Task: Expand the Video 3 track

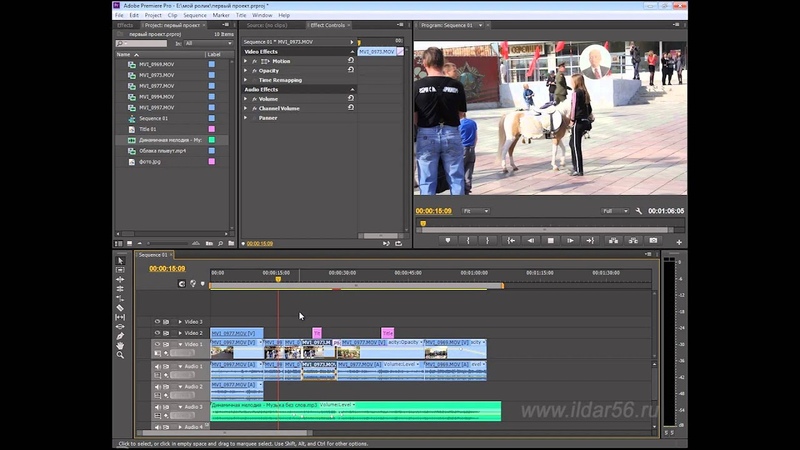Action: (x=180, y=322)
